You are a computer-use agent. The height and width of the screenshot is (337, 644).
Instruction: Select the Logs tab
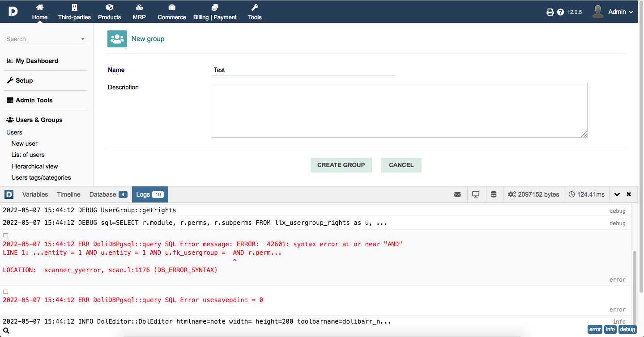point(150,194)
